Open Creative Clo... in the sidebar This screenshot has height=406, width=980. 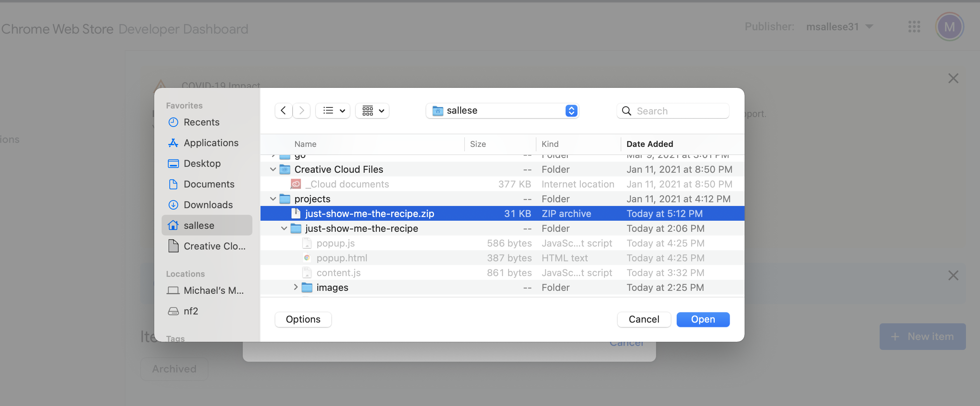point(207,246)
